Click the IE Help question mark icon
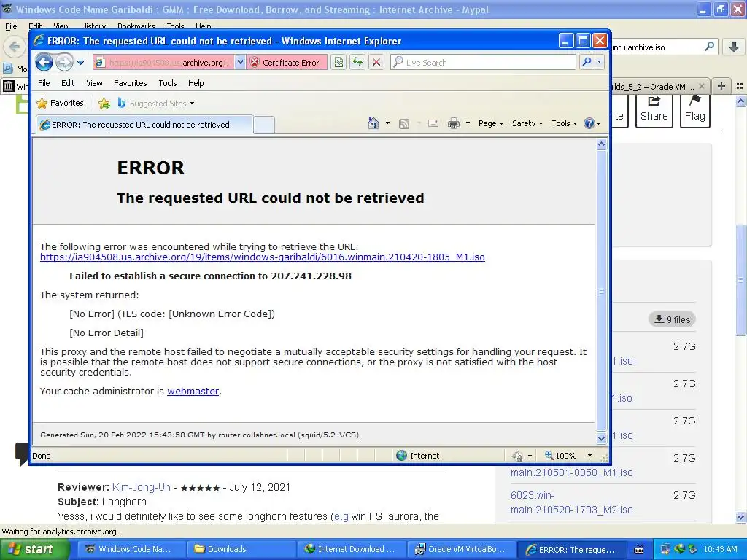747x560 pixels. 589,123
